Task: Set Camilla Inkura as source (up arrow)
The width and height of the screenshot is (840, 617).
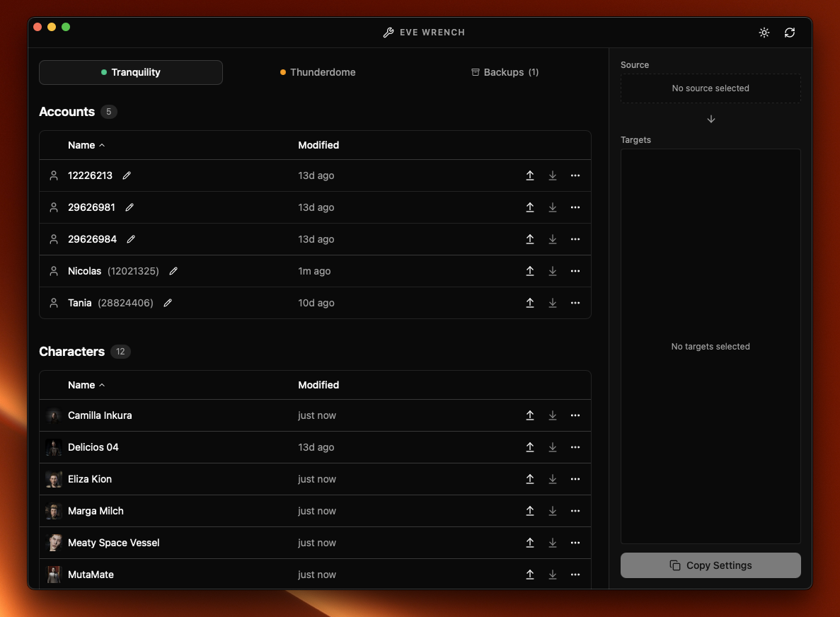Action: [x=530, y=415]
